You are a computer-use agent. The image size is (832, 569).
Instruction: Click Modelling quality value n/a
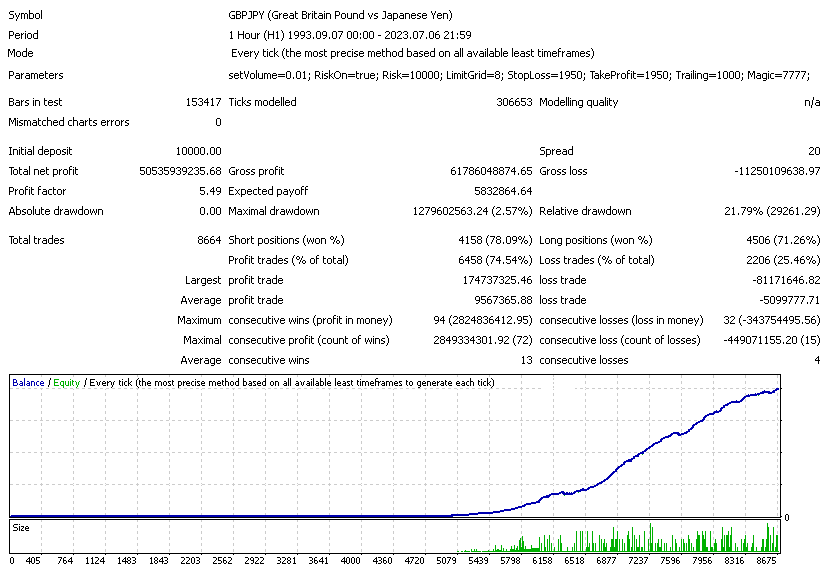[x=812, y=102]
